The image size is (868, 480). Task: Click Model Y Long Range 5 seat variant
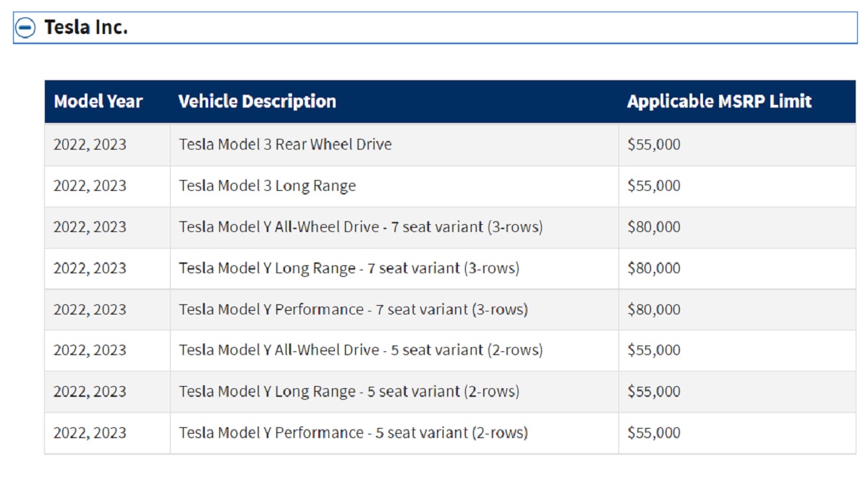tap(349, 392)
